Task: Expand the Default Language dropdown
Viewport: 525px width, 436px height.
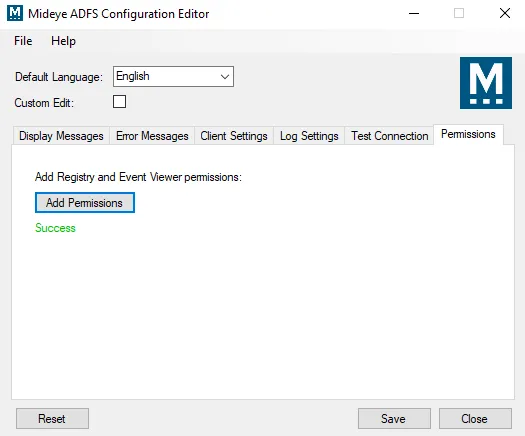Action: pyautogui.click(x=173, y=76)
